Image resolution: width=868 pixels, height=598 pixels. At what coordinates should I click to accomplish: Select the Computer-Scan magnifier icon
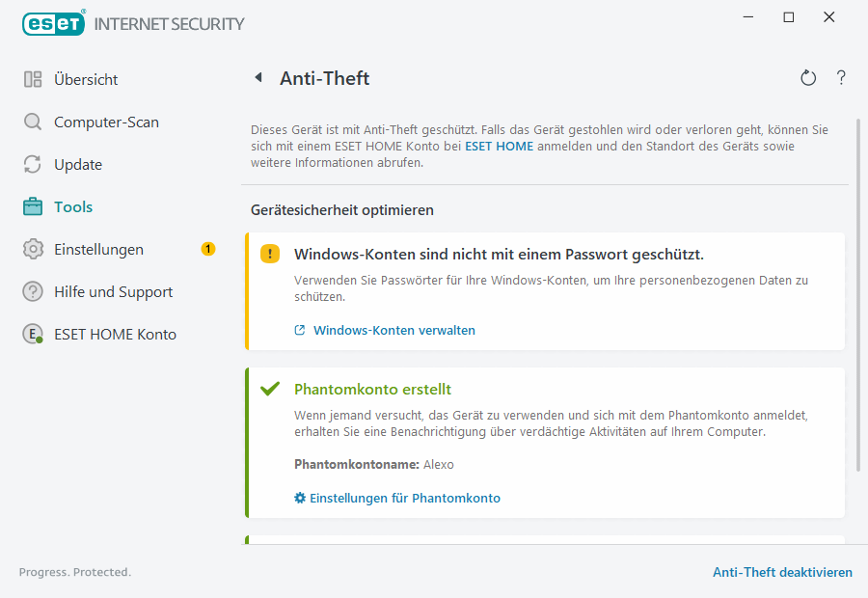coord(32,122)
